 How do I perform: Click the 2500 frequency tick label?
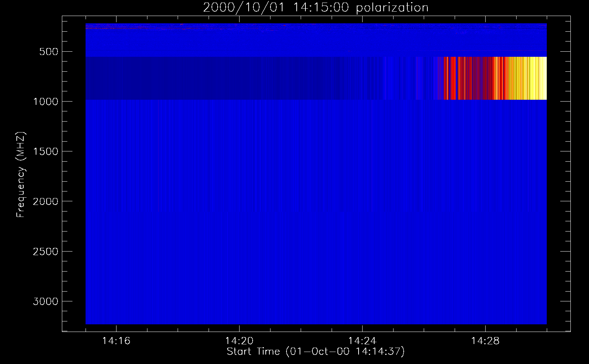pyautogui.click(x=46, y=252)
